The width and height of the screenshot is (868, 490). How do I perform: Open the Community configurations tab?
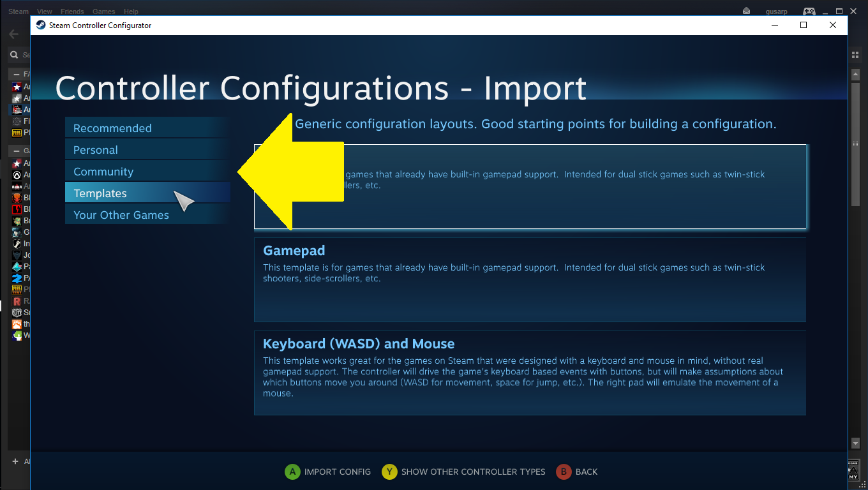coord(147,172)
